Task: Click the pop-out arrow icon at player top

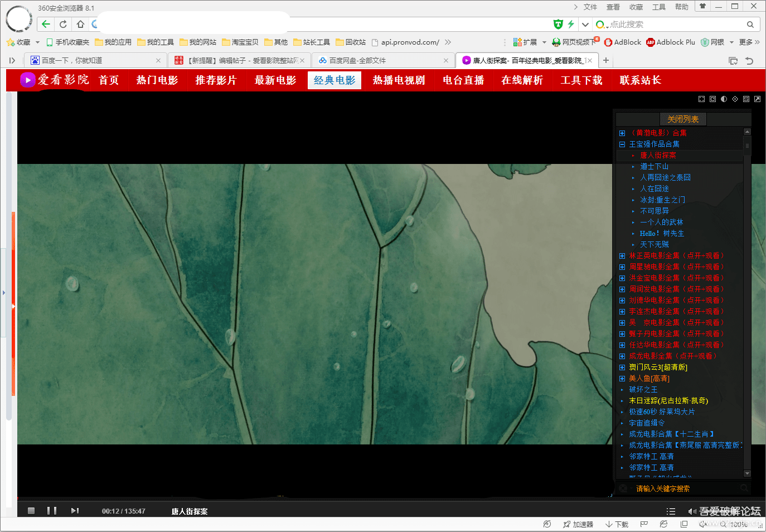Action: 757,99
